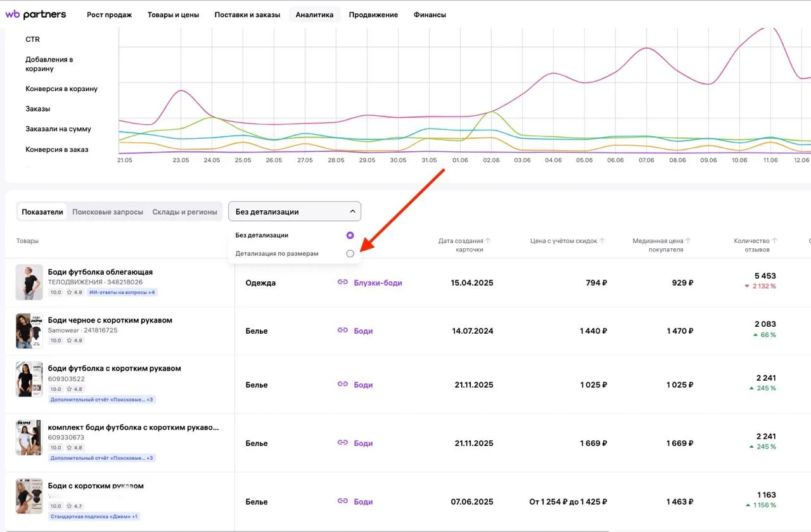Viewport: 811px width, 532px height.
Task: Click the WB Partners logo
Action: coord(36,15)
